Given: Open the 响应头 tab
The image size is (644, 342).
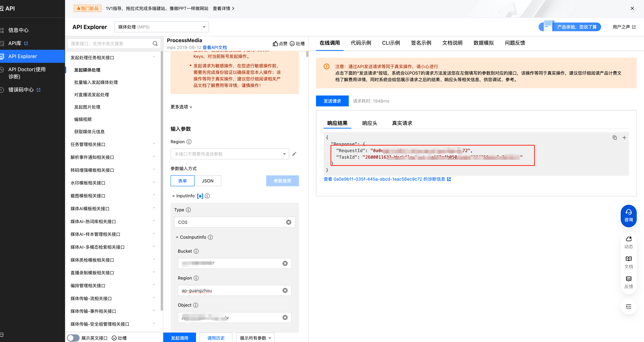Looking at the screenshot, I should (x=369, y=123).
